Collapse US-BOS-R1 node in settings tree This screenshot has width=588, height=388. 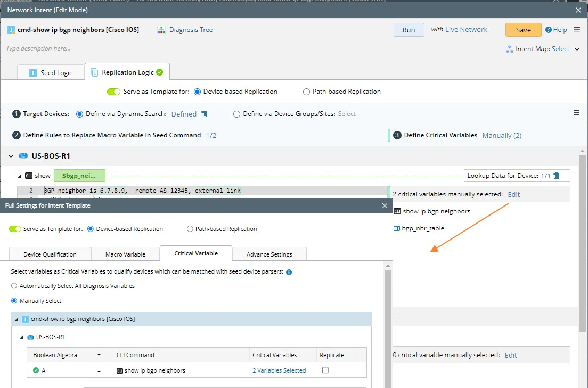22,337
